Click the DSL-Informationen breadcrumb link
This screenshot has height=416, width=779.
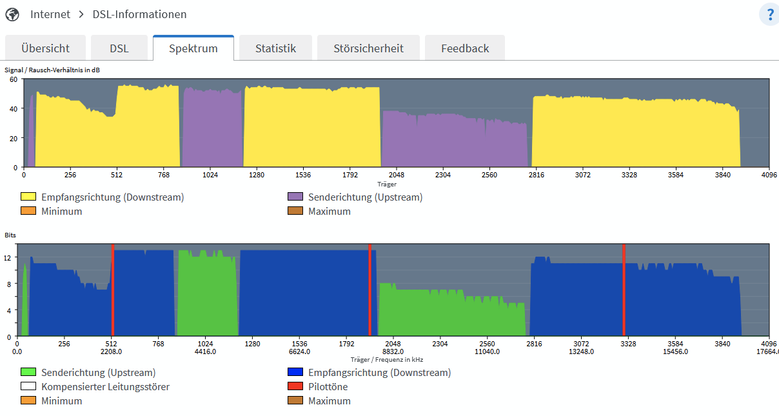coord(140,14)
